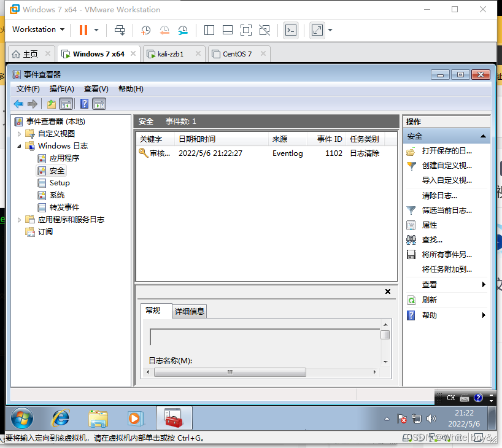Image resolution: width=502 pixels, height=448 pixels.
Task: Click the VMware pause virtual machine icon
Action: (x=83, y=30)
